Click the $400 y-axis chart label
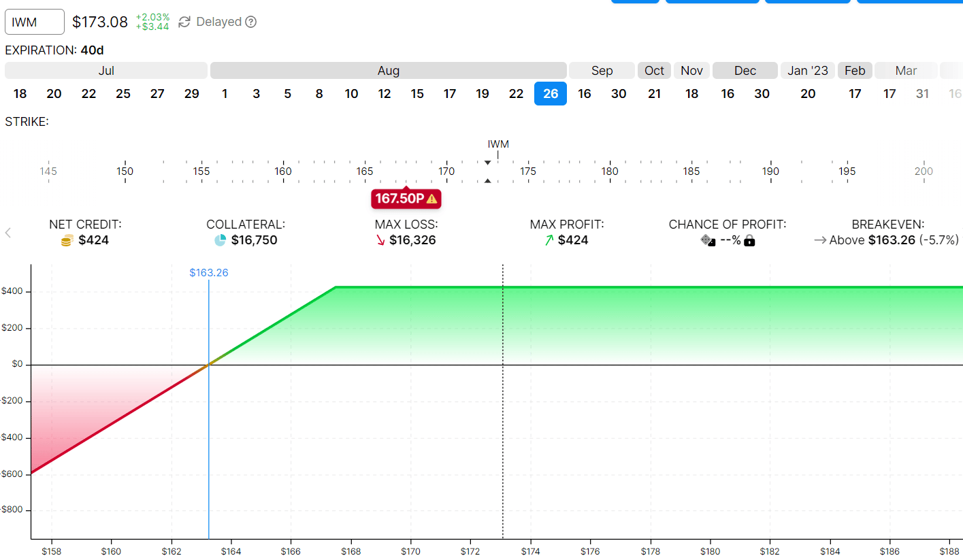The image size is (963, 560). pos(12,292)
